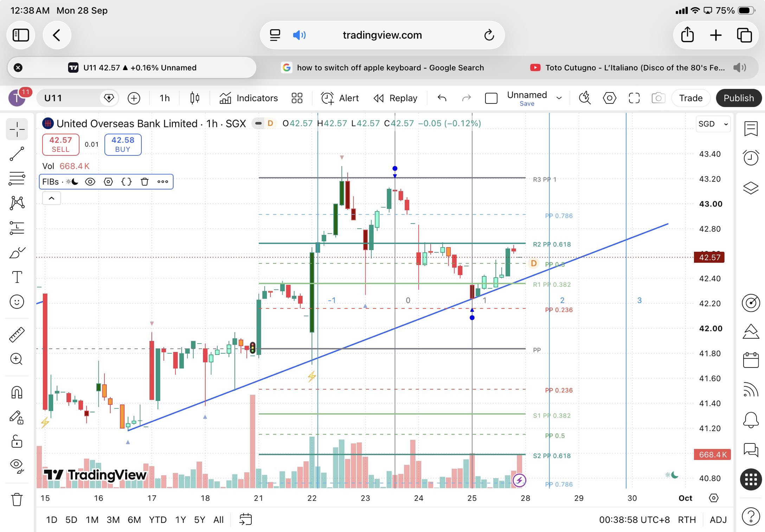Select the Text annotation tool
This screenshot has height=532, width=765.
[x=17, y=277]
